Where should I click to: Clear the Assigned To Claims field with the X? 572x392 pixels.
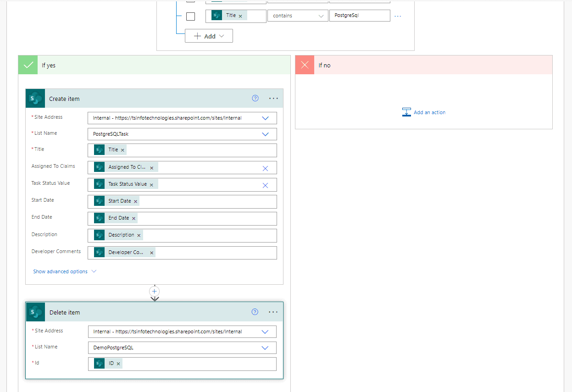pyautogui.click(x=265, y=168)
